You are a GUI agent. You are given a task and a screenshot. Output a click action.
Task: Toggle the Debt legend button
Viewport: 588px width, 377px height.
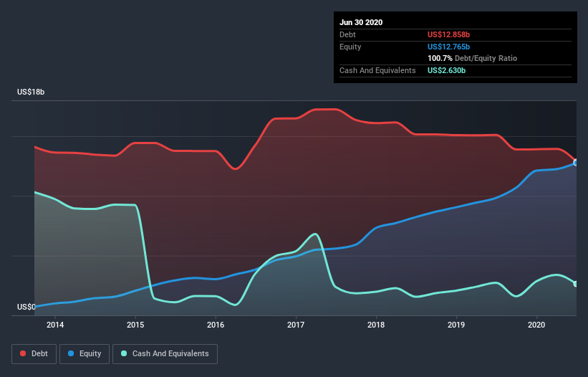tap(34, 354)
